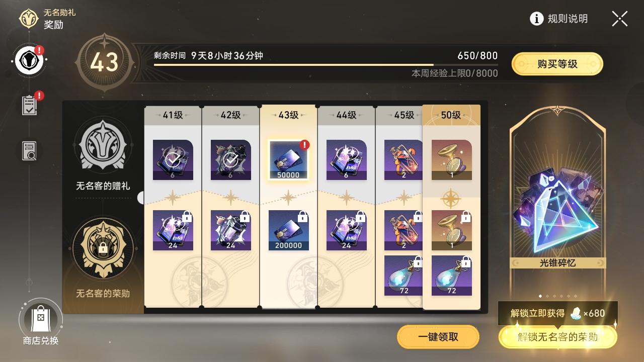Click the 光锥碎忆 light cone preview card
The image size is (644, 362).
557,201
